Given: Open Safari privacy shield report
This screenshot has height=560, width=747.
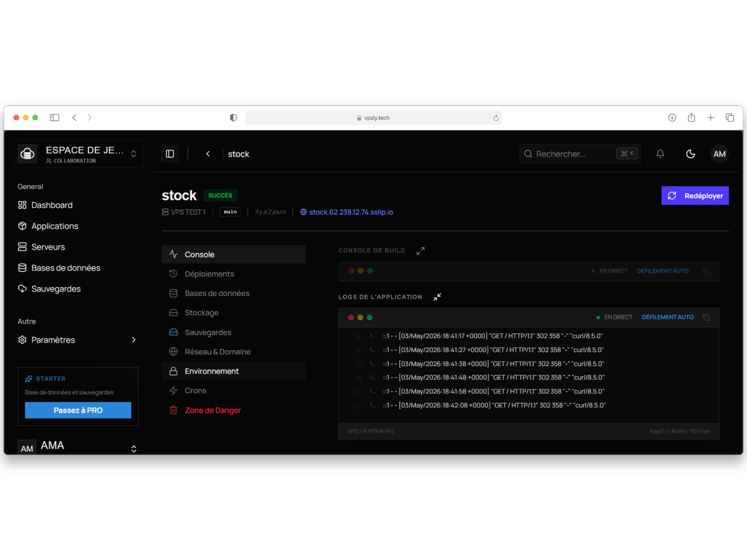Looking at the screenshot, I should [233, 117].
